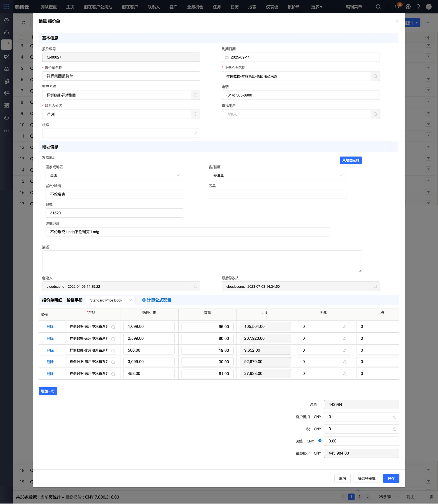The width and height of the screenshot is (438, 504).
Task: Open the Standard Price Book dropdown
Action: [x=110, y=300]
